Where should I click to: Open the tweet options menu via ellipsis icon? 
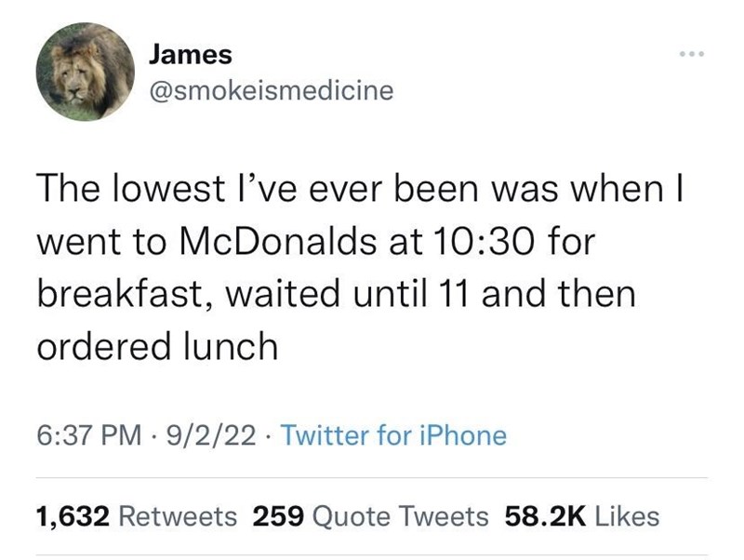coord(690,53)
